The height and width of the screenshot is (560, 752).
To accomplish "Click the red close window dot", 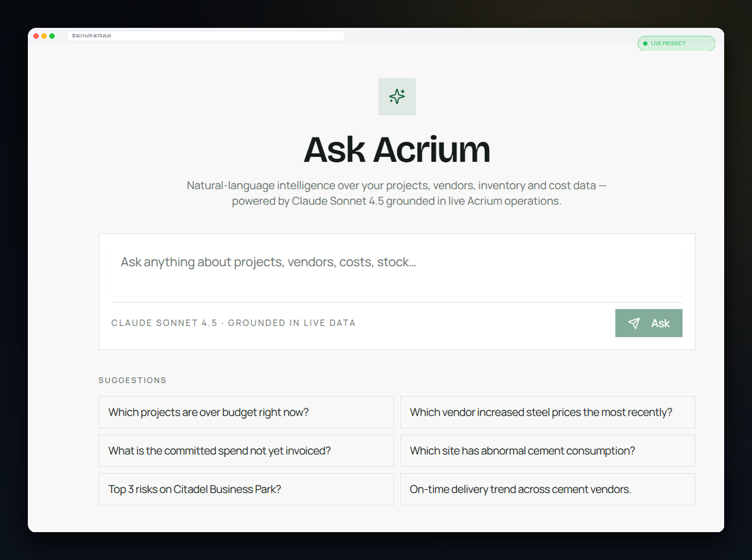I will click(36, 36).
